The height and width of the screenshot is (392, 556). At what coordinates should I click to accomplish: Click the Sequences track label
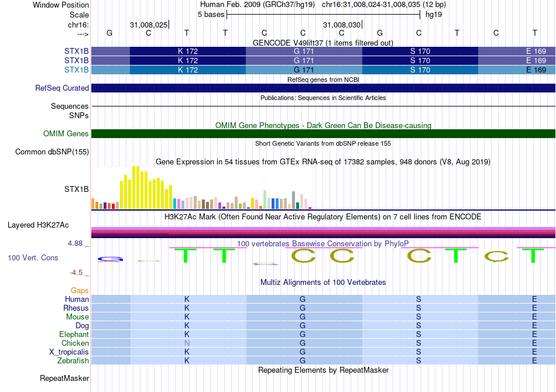tap(70, 106)
